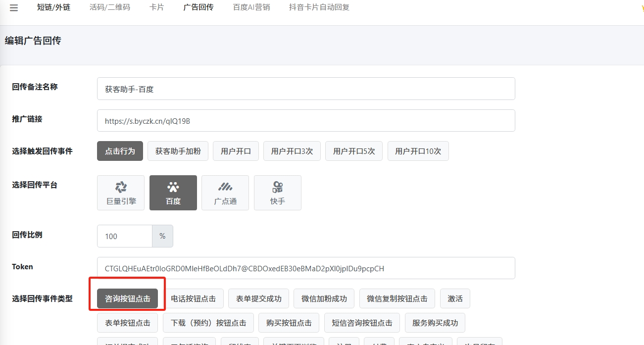Choose 用户开口3次 trigger option

tap(292, 151)
